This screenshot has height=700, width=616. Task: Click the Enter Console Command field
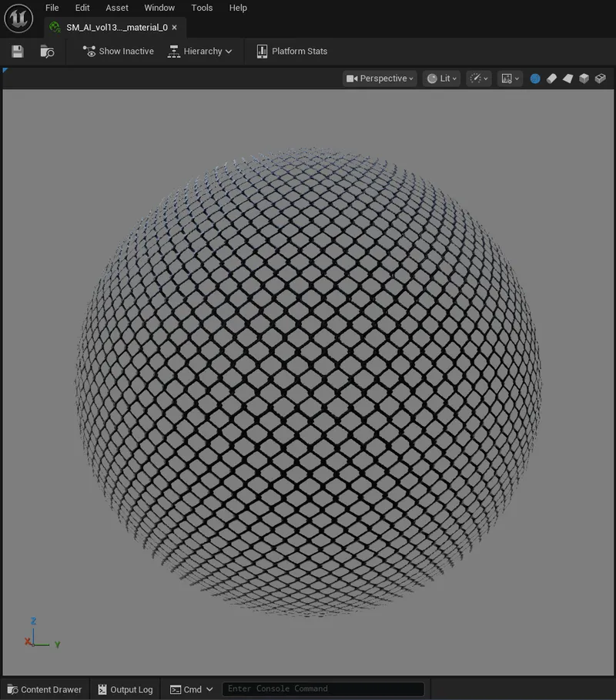[323, 688]
